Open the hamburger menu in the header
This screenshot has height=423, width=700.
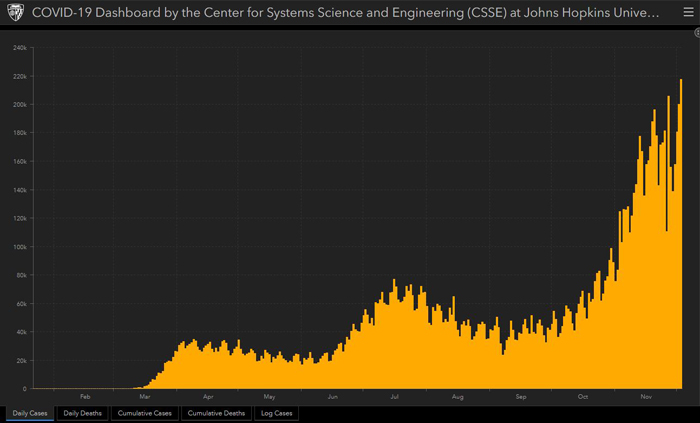[x=687, y=13]
